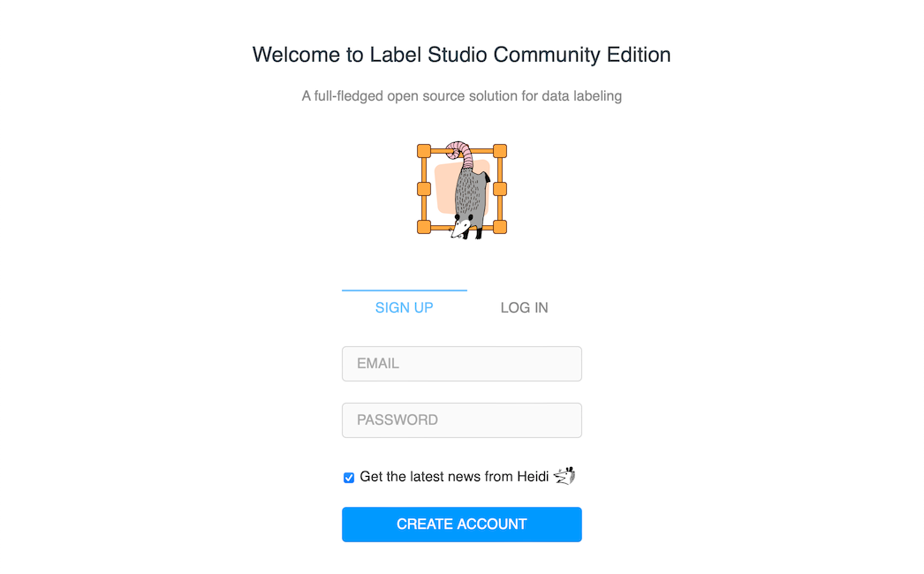Click the "Get the latest news from Heidi" label
The image size is (924, 574).
tap(454, 477)
